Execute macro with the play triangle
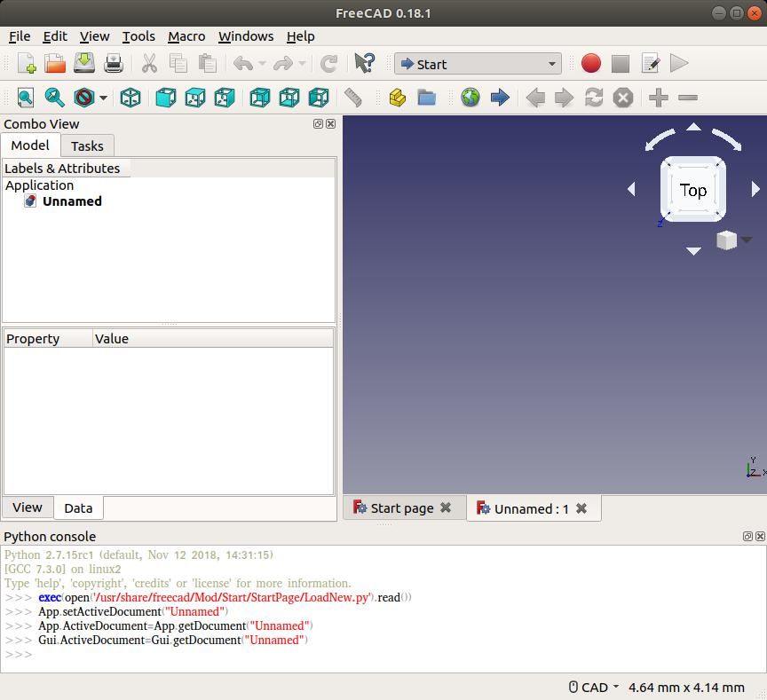 tap(679, 64)
